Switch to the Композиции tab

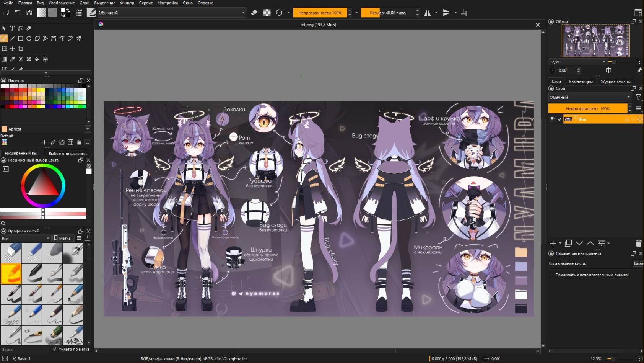[581, 82]
